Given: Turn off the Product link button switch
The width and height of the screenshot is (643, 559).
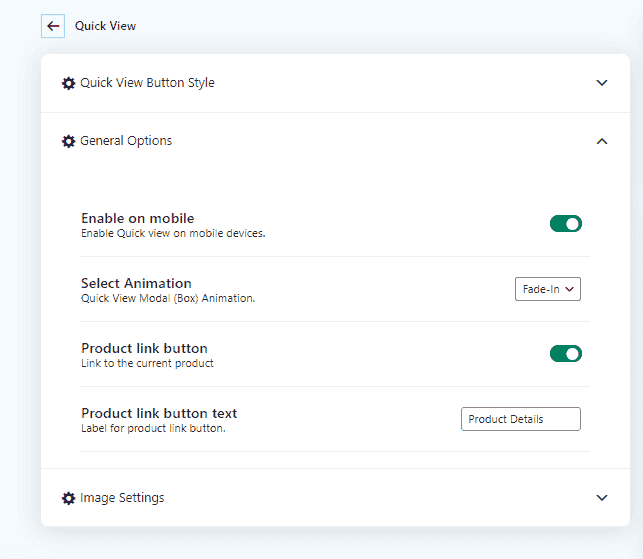Looking at the screenshot, I should point(565,353).
